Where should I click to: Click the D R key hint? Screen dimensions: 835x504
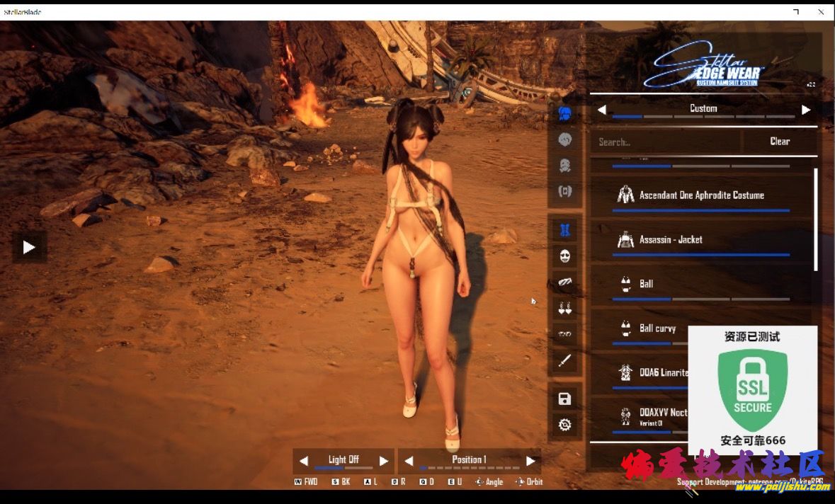[x=398, y=481]
